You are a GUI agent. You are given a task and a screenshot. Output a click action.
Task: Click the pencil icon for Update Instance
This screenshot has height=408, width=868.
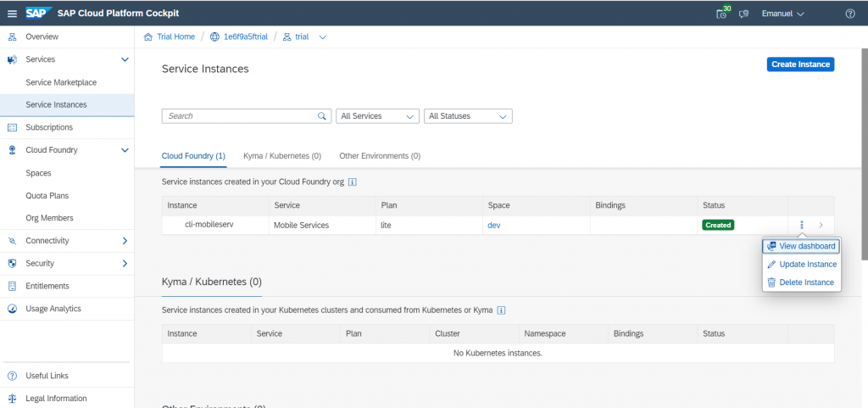pyautogui.click(x=771, y=265)
